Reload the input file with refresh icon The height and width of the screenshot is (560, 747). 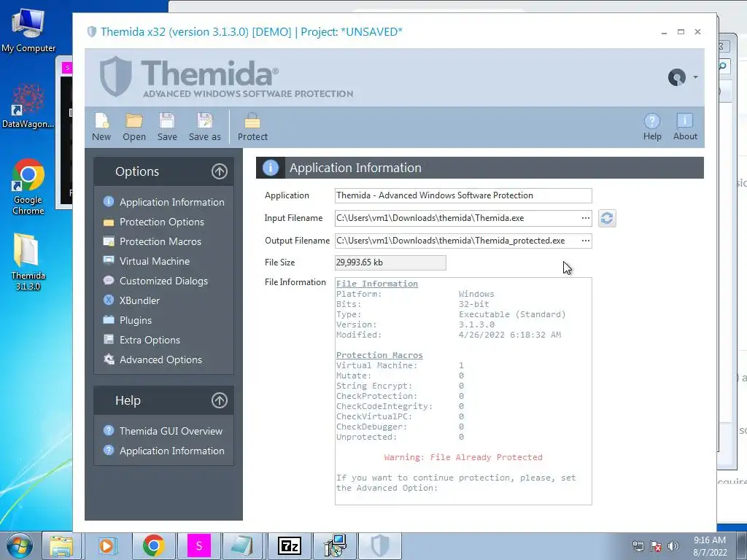[x=607, y=218]
